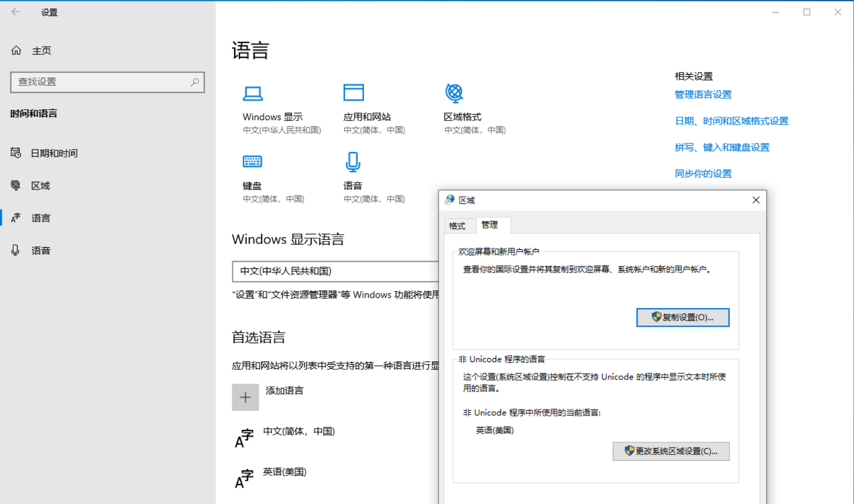
Task: Open the 主页 home icon
Action: (x=16, y=51)
